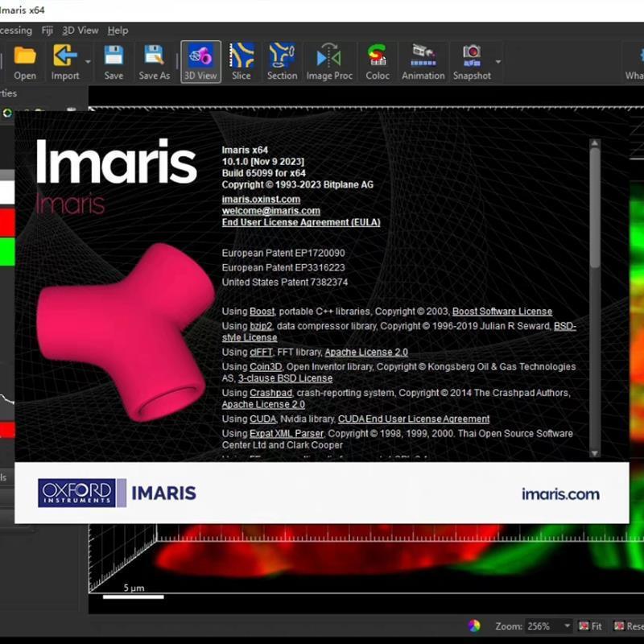The width and height of the screenshot is (644, 644).
Task: Open the Coloc tool
Action: (x=377, y=63)
